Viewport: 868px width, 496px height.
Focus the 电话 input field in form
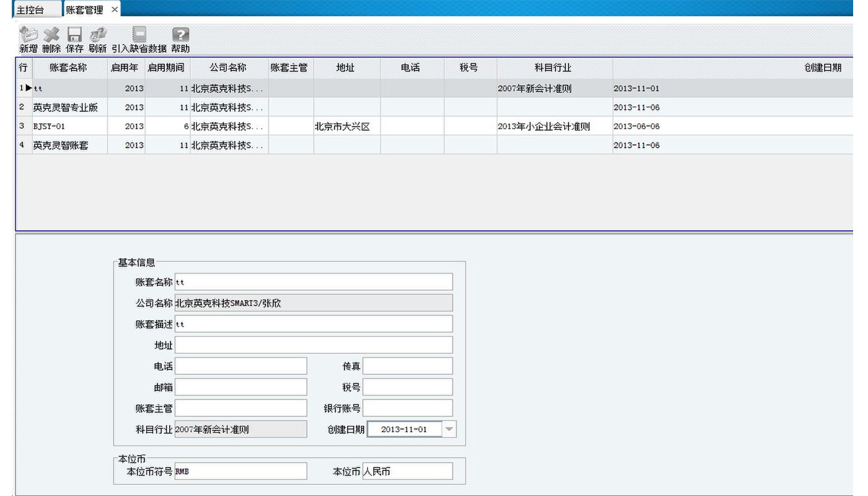[x=241, y=366]
